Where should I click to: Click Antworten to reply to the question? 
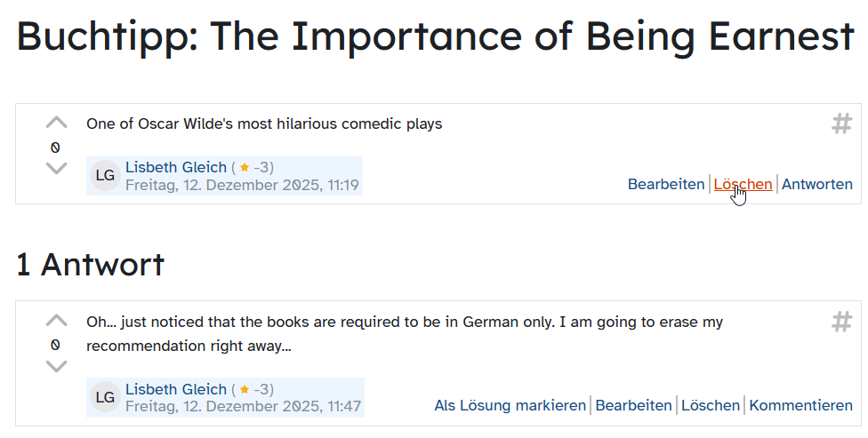pyautogui.click(x=816, y=185)
